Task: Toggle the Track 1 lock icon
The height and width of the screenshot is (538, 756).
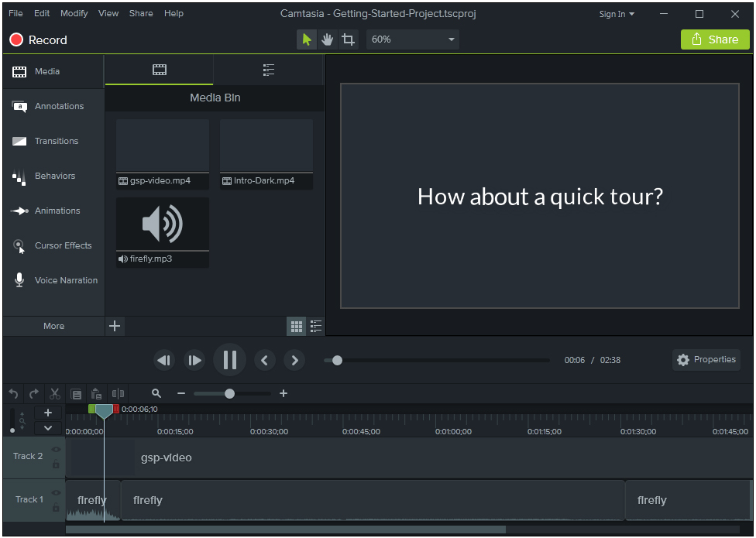Action: pos(56,507)
